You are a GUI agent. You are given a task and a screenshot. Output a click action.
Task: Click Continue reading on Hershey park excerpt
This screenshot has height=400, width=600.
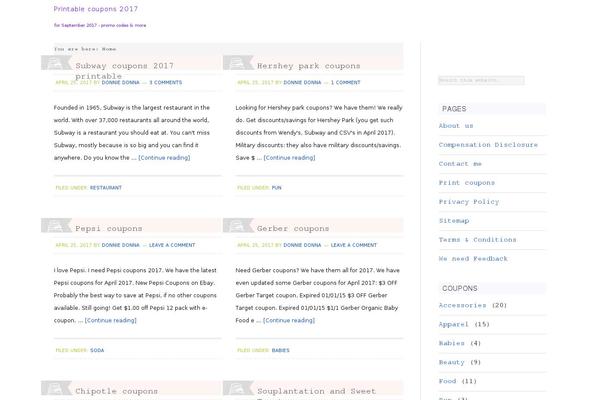[x=289, y=158]
